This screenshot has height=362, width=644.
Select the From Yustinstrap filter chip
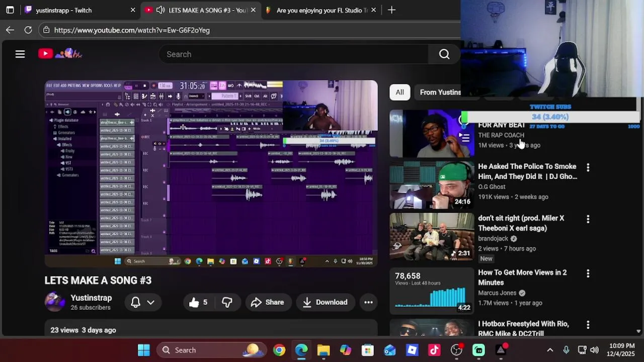[440, 92]
